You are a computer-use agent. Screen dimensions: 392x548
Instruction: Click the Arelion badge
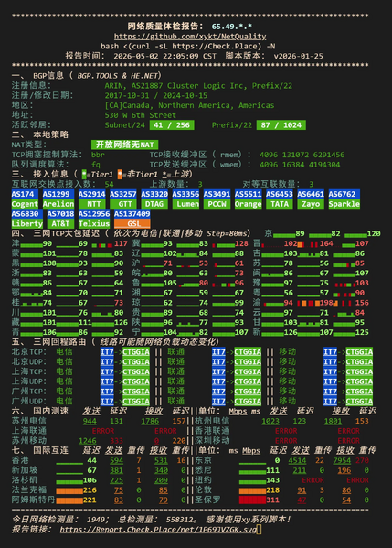pos(58,204)
